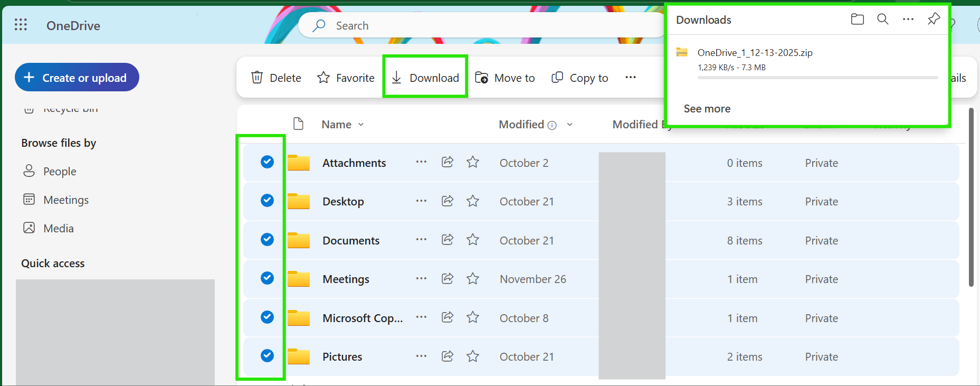Click the zip download progress bar
The image size is (980, 386).
click(817, 78)
